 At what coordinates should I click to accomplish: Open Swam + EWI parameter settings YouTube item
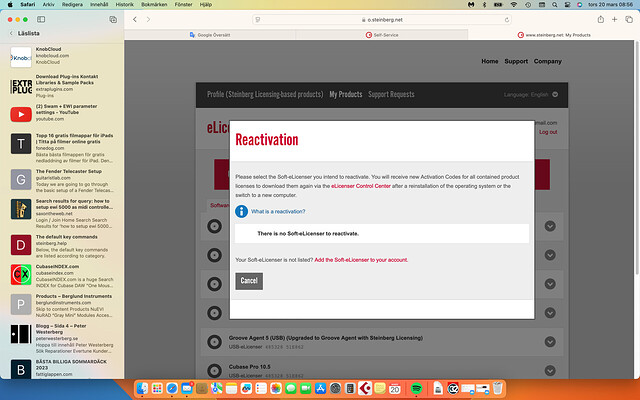click(x=62, y=113)
